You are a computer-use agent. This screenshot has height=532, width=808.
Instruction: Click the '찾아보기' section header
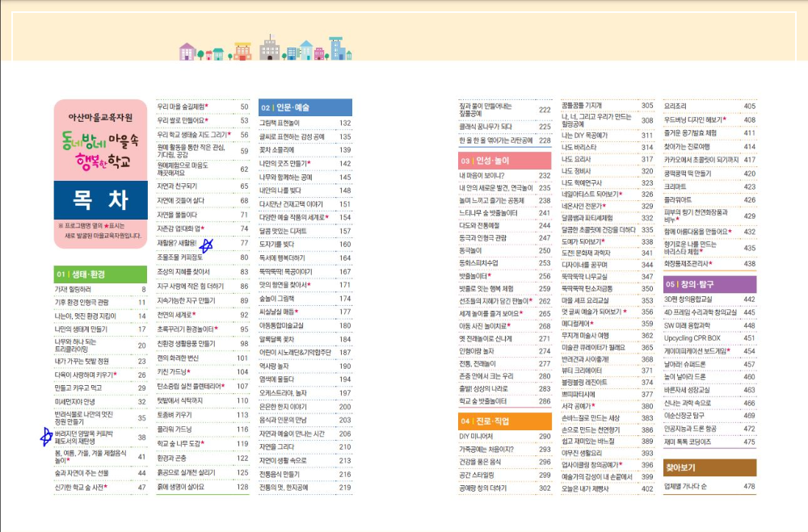[x=709, y=467]
